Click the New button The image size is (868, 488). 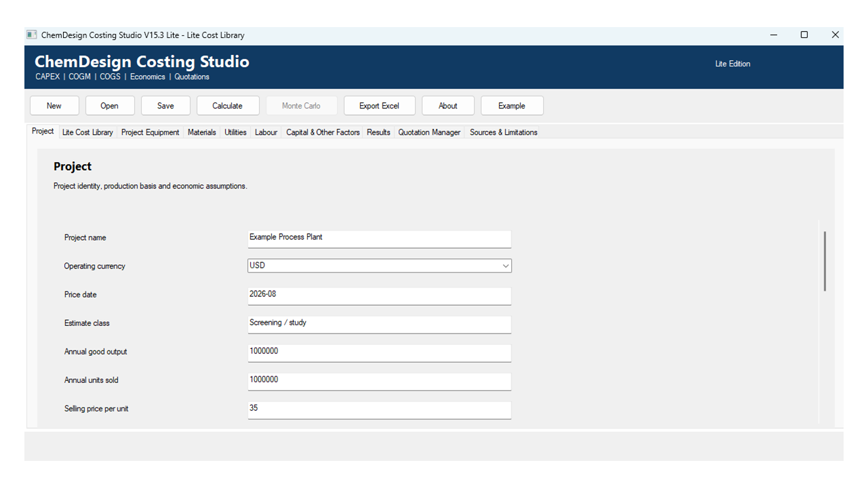click(x=54, y=106)
